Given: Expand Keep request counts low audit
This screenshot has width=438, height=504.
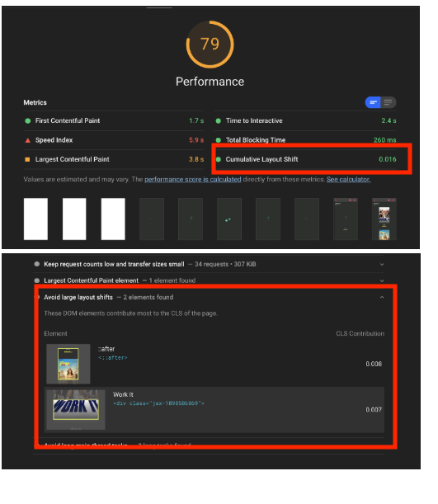Looking at the screenshot, I should coord(382,264).
